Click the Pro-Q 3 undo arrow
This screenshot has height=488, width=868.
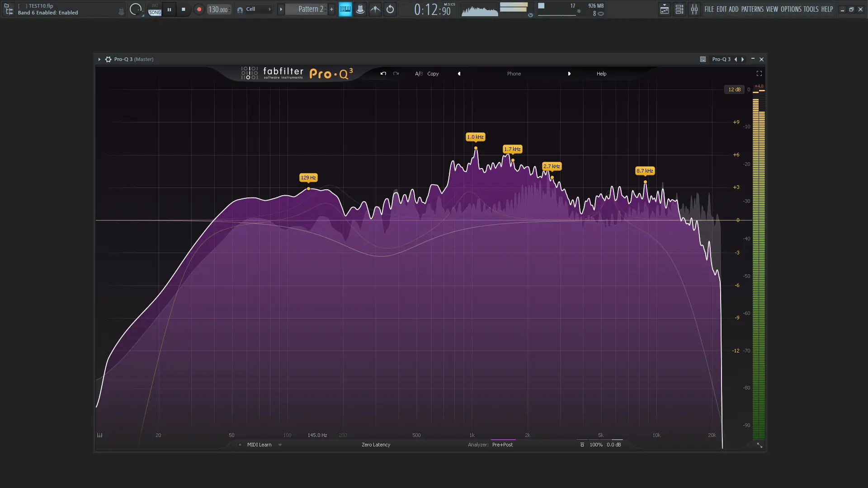pyautogui.click(x=383, y=74)
